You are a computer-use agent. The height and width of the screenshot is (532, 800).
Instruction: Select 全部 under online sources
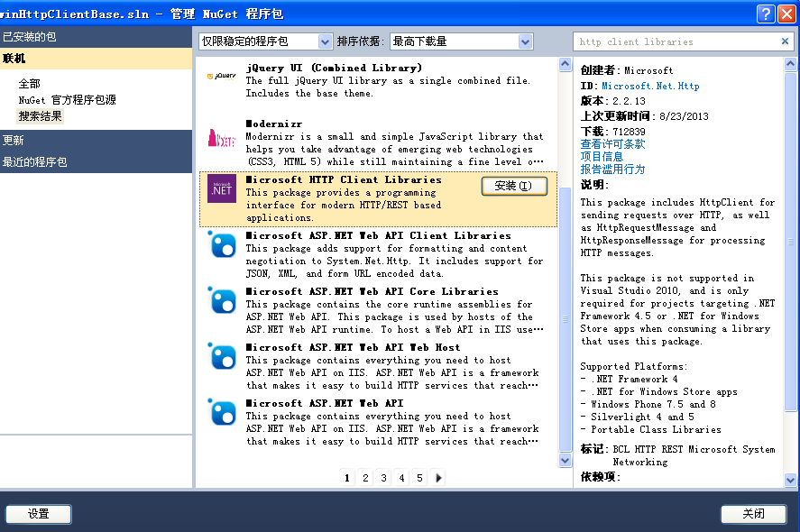coord(29,83)
